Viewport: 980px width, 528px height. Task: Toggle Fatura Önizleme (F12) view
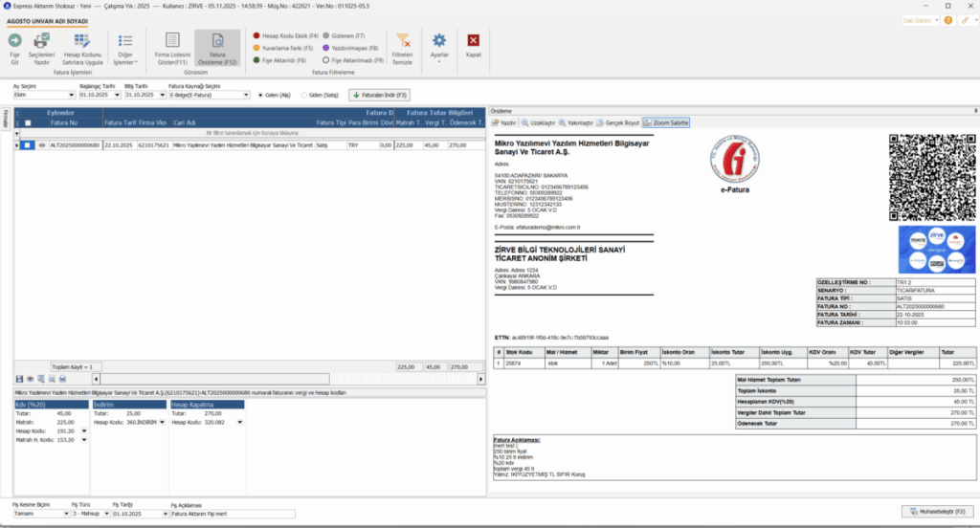coord(217,49)
